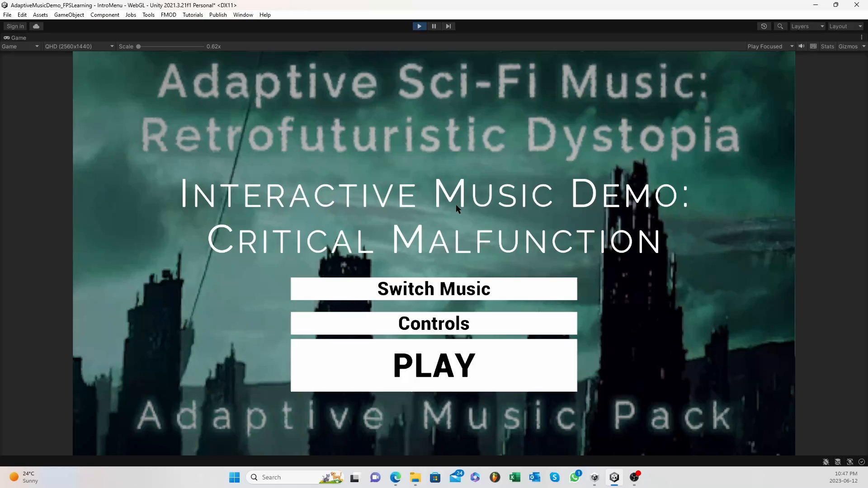Screen dimensions: 868x488
Task: Open the weather widget showing 24°C Sunny
Action: (x=24, y=477)
